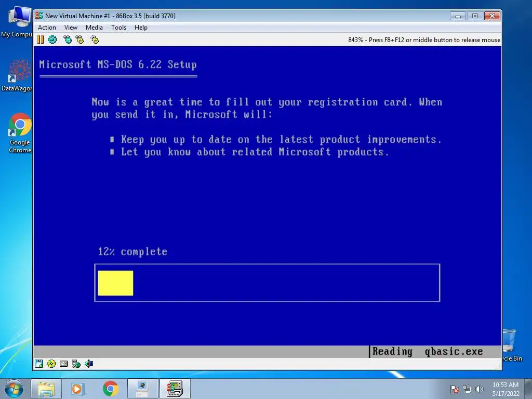Click the sound speaker status icon

[89, 364]
